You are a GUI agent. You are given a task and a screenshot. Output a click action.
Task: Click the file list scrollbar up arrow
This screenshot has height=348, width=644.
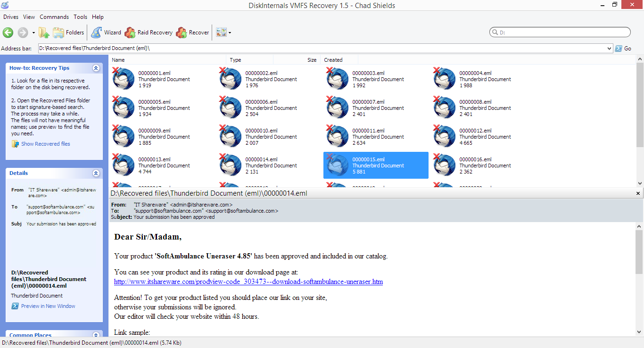640,59
